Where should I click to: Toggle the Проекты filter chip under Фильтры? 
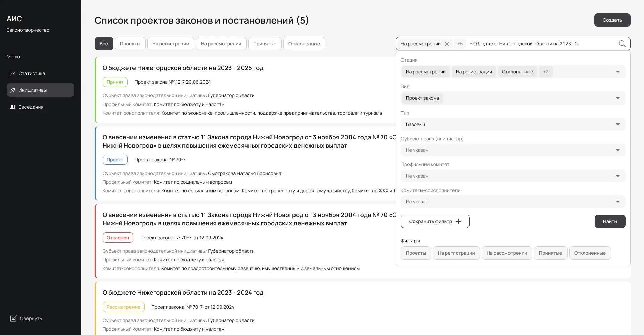(x=416, y=253)
